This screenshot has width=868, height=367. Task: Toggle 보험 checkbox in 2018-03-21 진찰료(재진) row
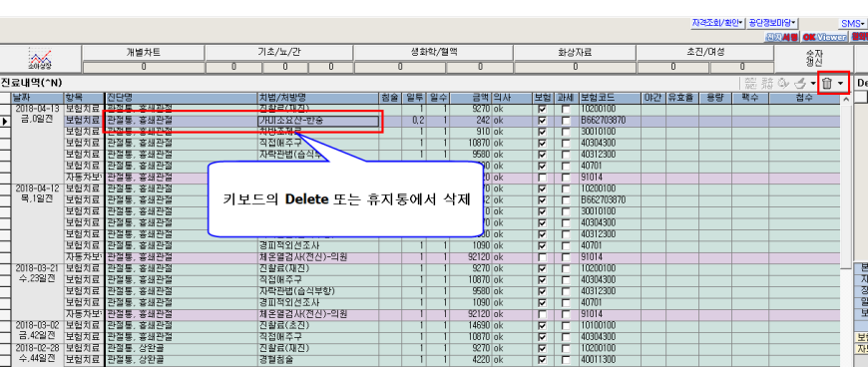[542, 269]
